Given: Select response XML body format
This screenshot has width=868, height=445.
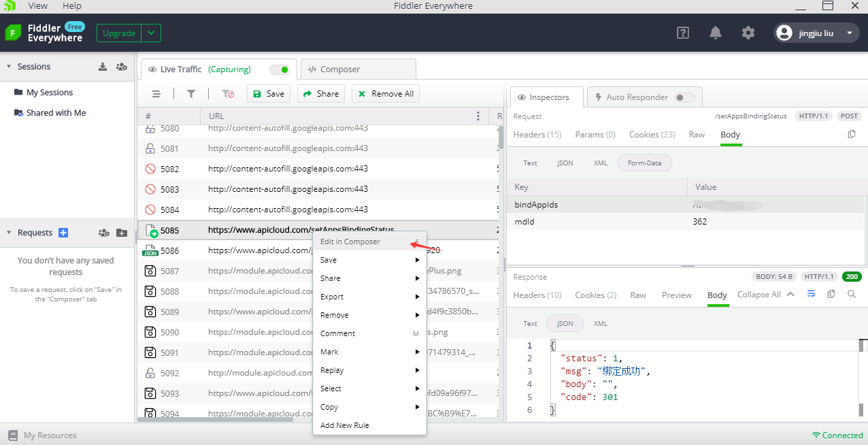Looking at the screenshot, I should pos(600,324).
